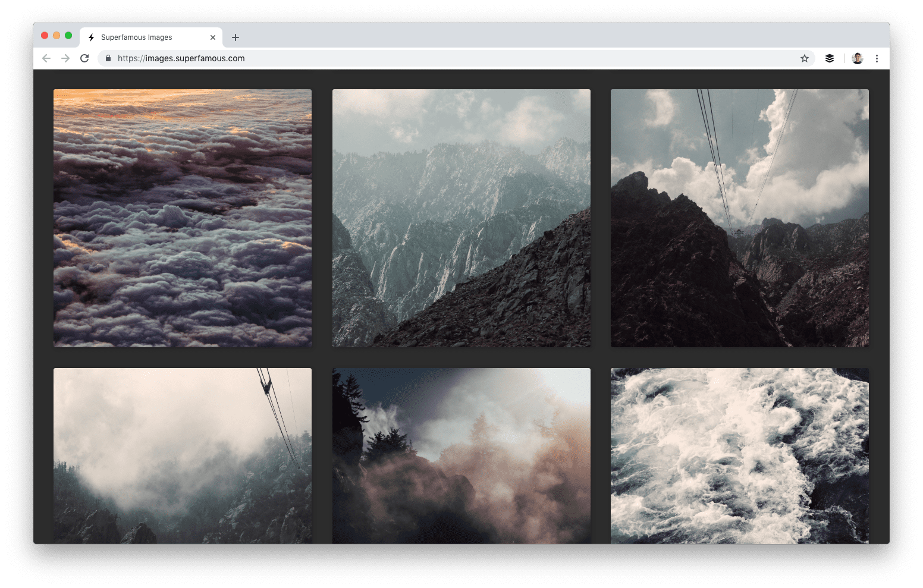
Task: Bookmark this page with the star icon
Action: 804,58
